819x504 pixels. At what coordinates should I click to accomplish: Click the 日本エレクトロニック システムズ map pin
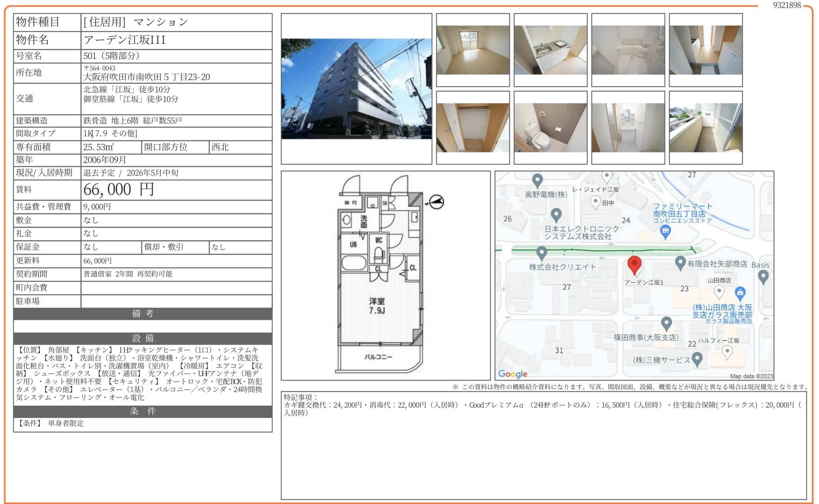[556, 215]
